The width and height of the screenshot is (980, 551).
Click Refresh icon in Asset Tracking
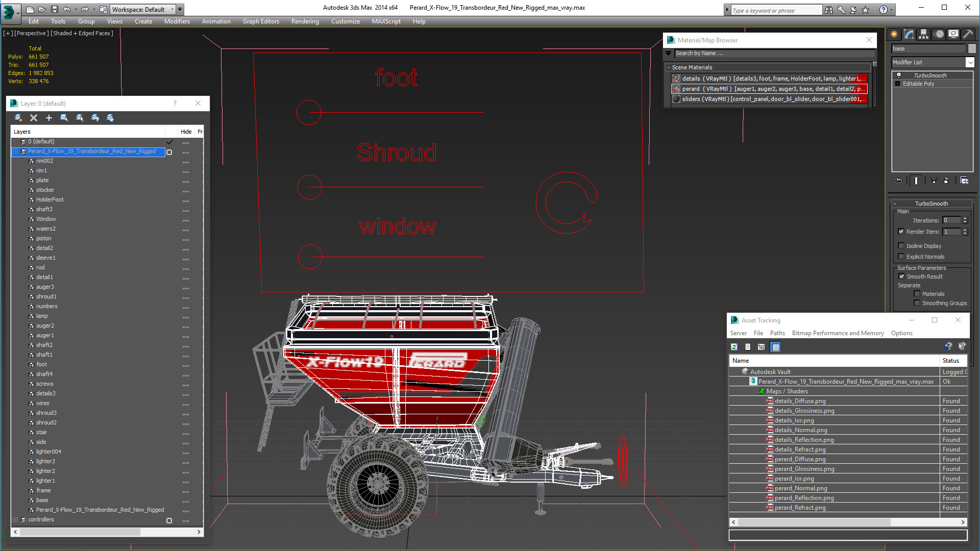pyautogui.click(x=734, y=347)
